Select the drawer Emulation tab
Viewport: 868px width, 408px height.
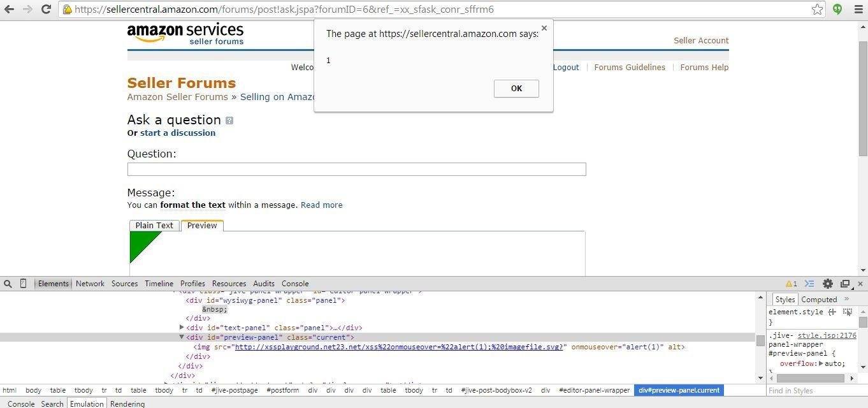87,404
